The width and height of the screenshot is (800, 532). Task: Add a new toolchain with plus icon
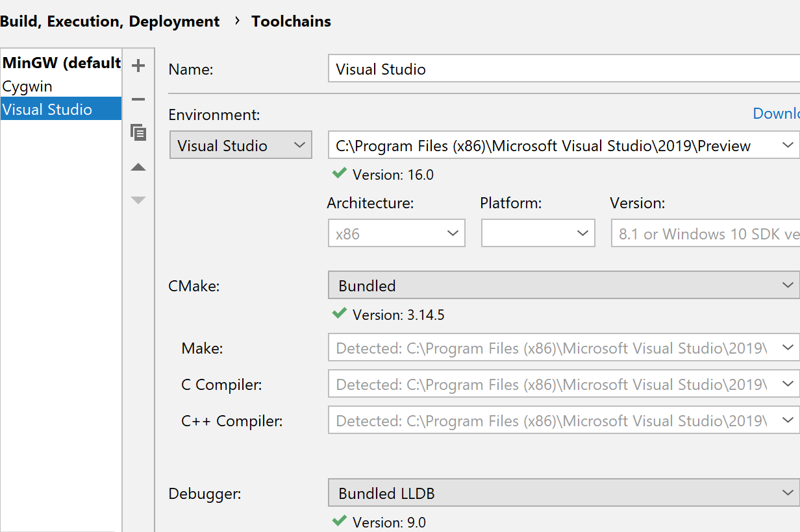(138, 66)
